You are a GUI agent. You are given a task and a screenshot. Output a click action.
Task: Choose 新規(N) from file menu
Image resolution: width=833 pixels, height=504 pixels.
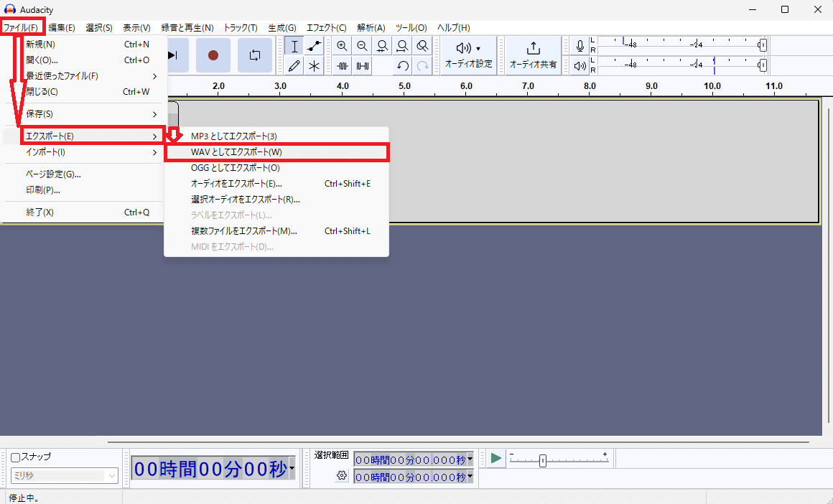click(x=83, y=44)
